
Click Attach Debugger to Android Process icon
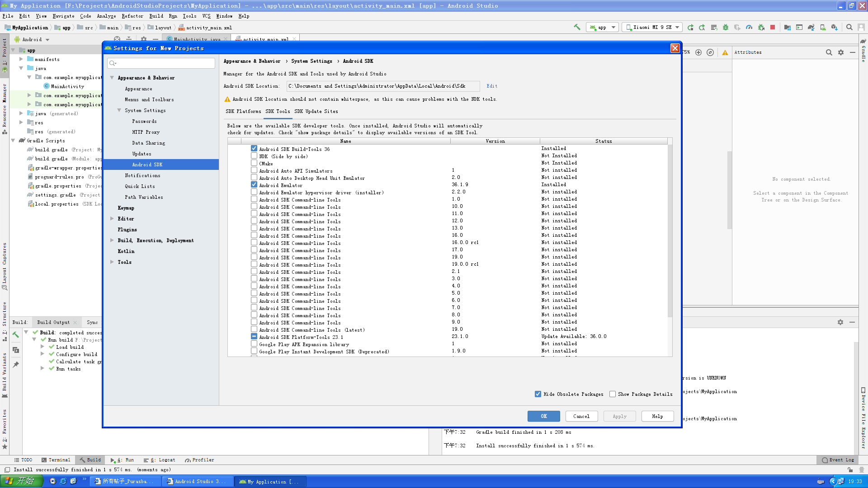pos(761,27)
